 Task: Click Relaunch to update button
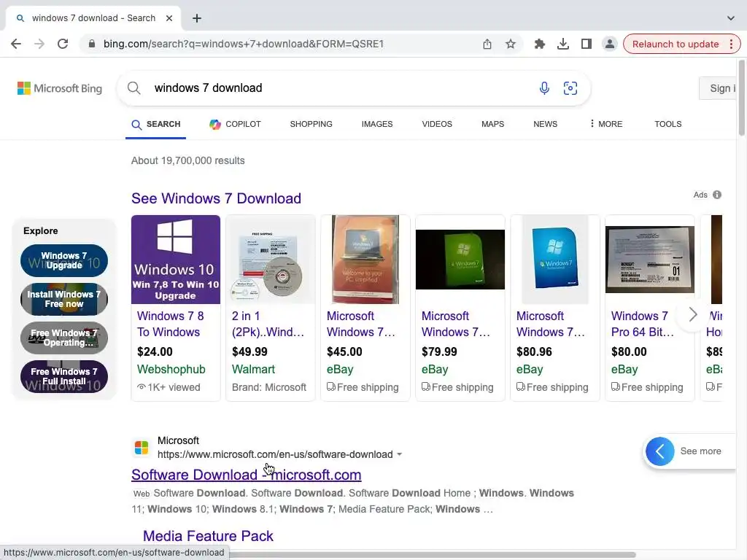[675, 44]
